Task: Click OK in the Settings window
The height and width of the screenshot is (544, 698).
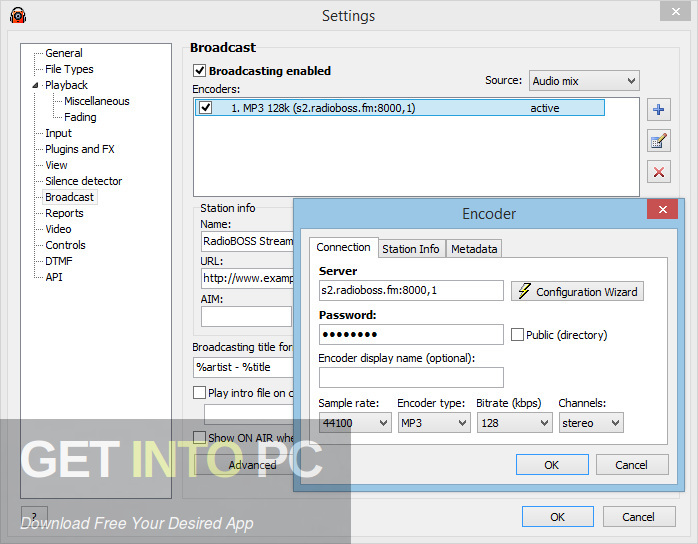Action: pyautogui.click(x=557, y=517)
